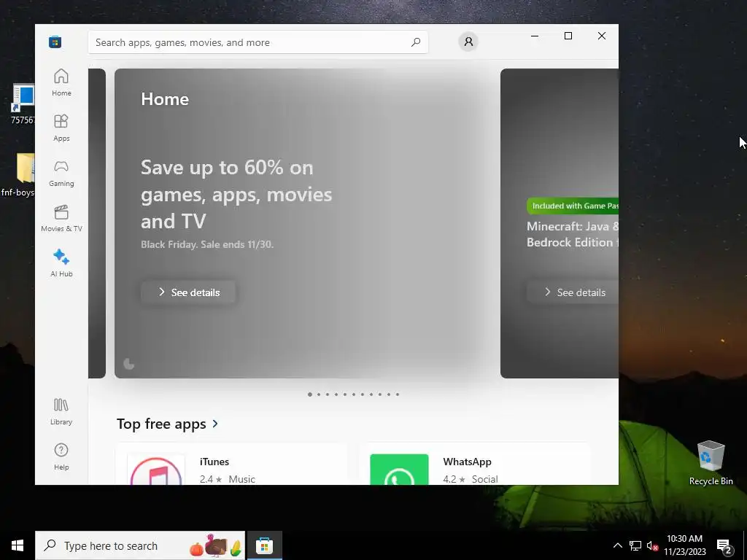
Task: Click Microsoft Store taskbar icon
Action: click(x=264, y=545)
